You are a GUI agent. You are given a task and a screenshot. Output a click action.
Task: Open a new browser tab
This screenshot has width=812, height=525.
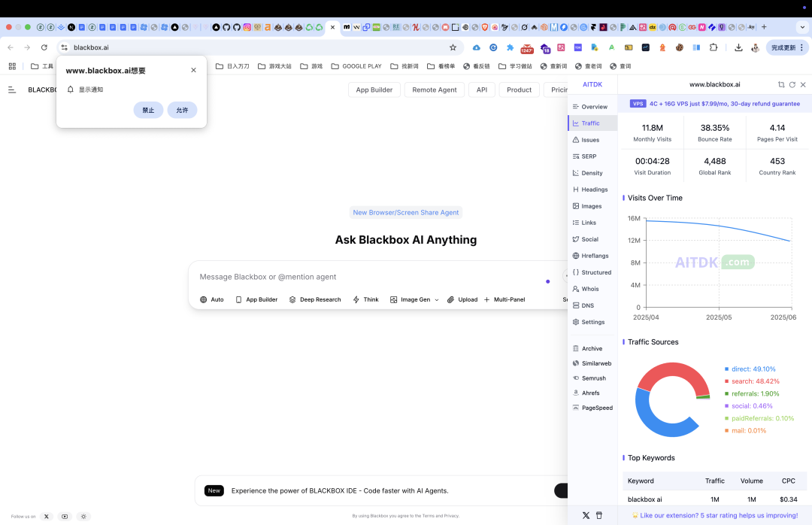pyautogui.click(x=764, y=27)
